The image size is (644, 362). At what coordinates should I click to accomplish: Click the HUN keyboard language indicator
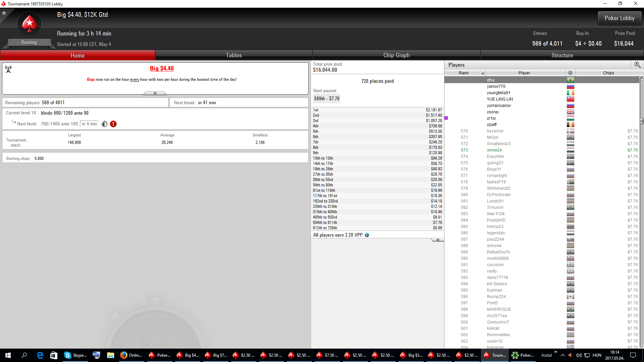(x=597, y=355)
